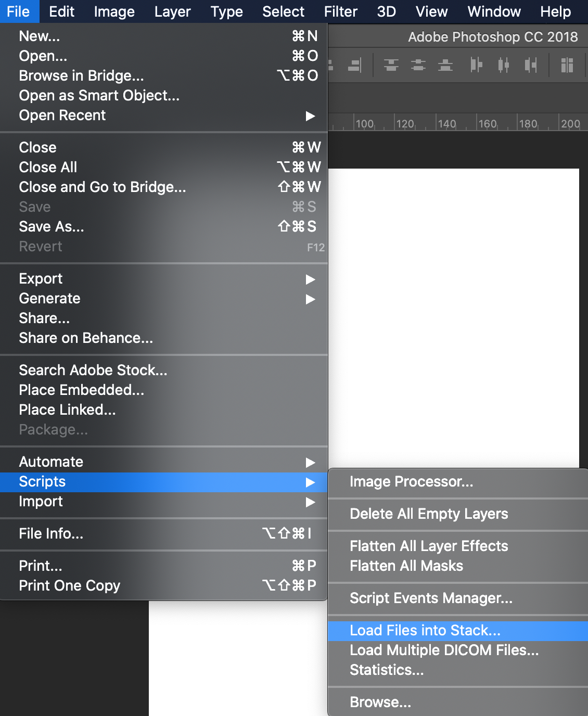Choose Place Linked...
The width and height of the screenshot is (588, 716).
click(164, 410)
